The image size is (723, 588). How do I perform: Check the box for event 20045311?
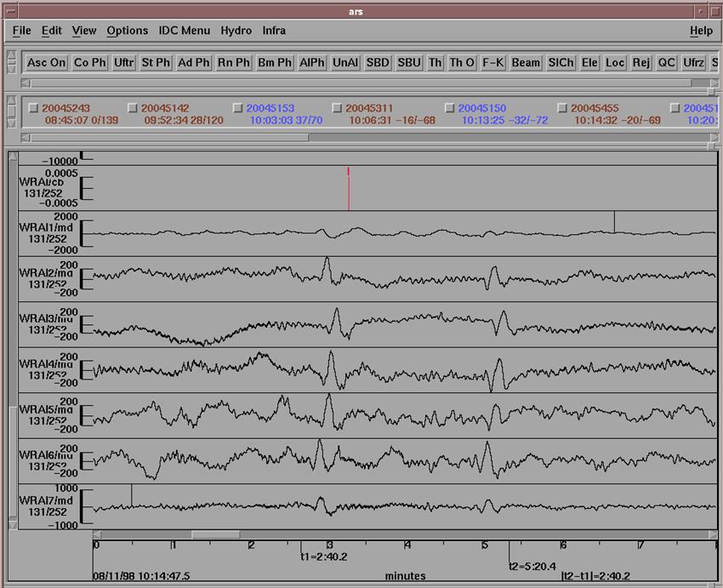tap(338, 108)
